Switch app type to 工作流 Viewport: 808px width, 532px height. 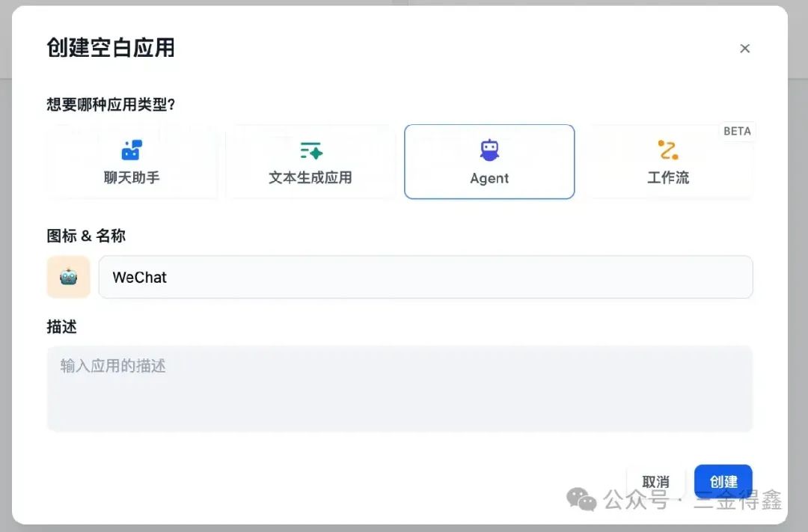coord(668,162)
